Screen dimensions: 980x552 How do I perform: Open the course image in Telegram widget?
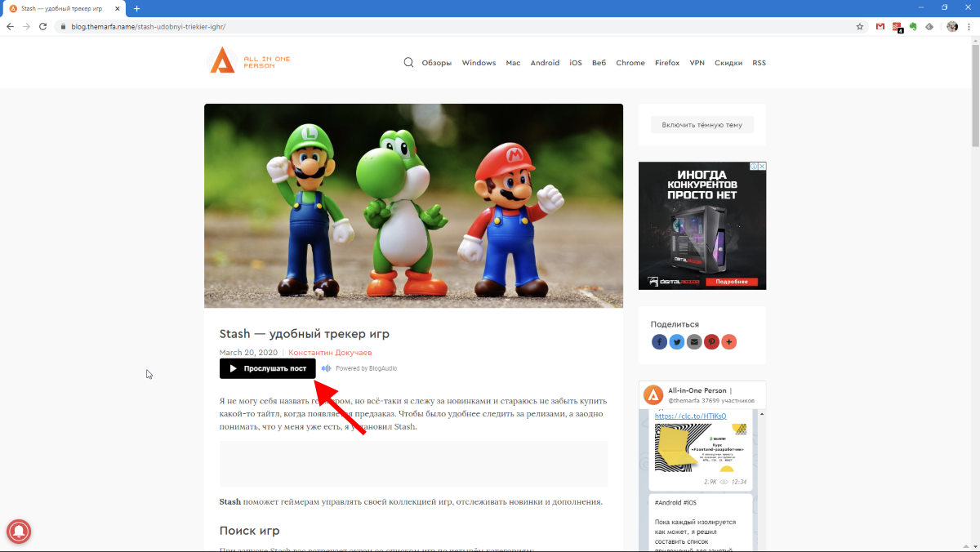[701, 447]
